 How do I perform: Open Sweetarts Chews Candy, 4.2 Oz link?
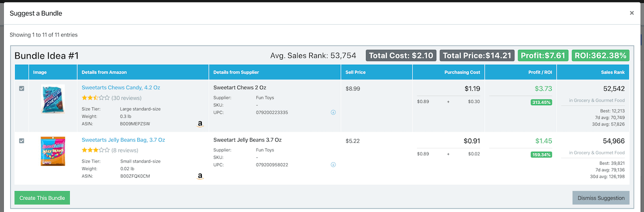(121, 87)
